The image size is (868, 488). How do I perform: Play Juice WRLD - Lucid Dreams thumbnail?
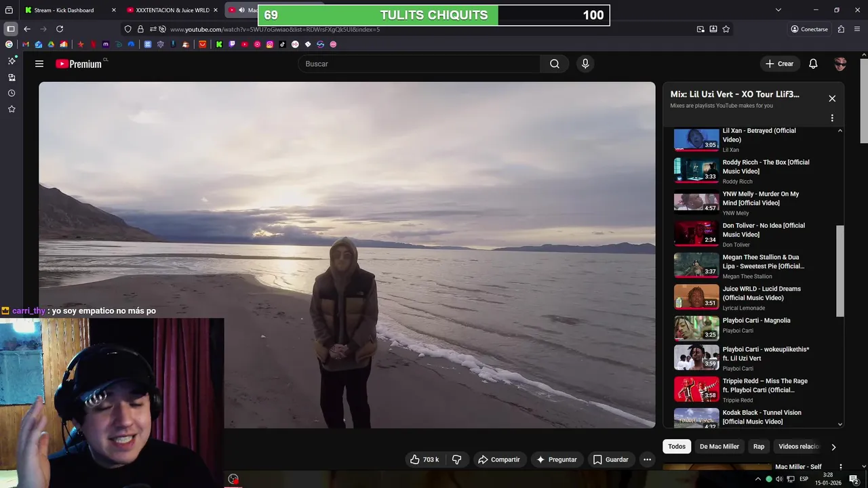point(696,298)
